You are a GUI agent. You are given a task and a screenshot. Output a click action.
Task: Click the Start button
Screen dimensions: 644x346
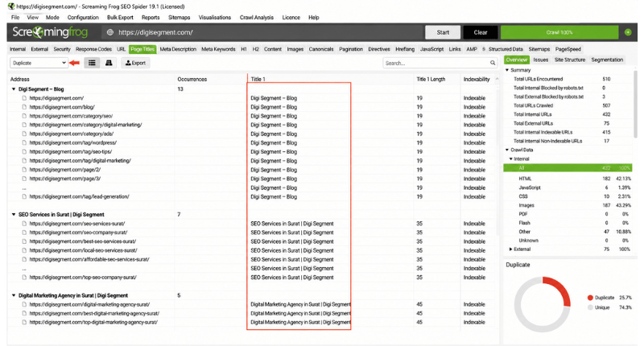tap(443, 32)
